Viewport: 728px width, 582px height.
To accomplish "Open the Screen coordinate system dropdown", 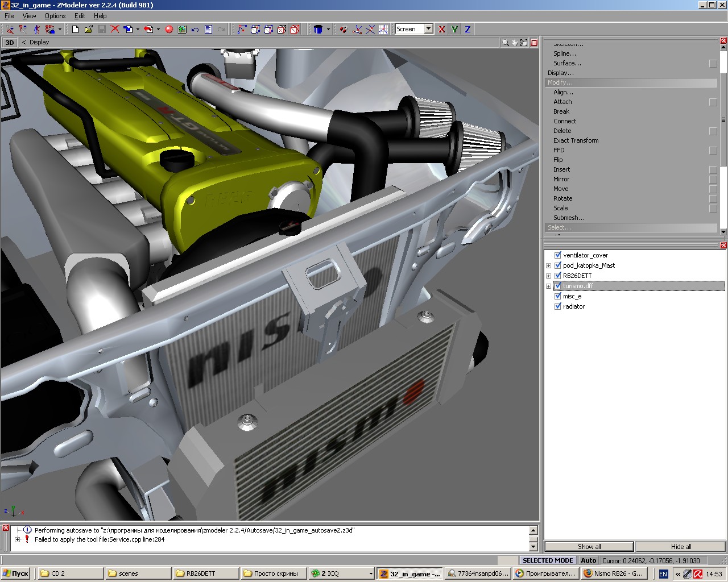I will (428, 29).
